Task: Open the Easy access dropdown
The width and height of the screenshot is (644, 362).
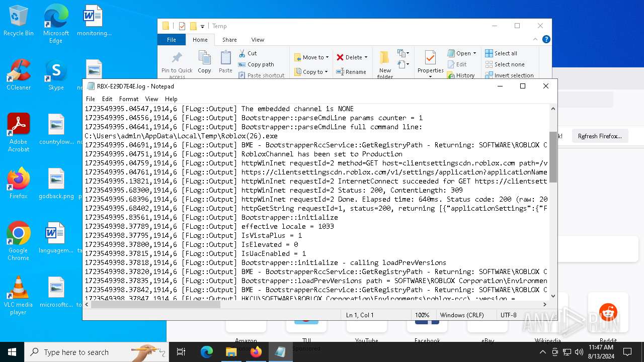Action: (402, 64)
